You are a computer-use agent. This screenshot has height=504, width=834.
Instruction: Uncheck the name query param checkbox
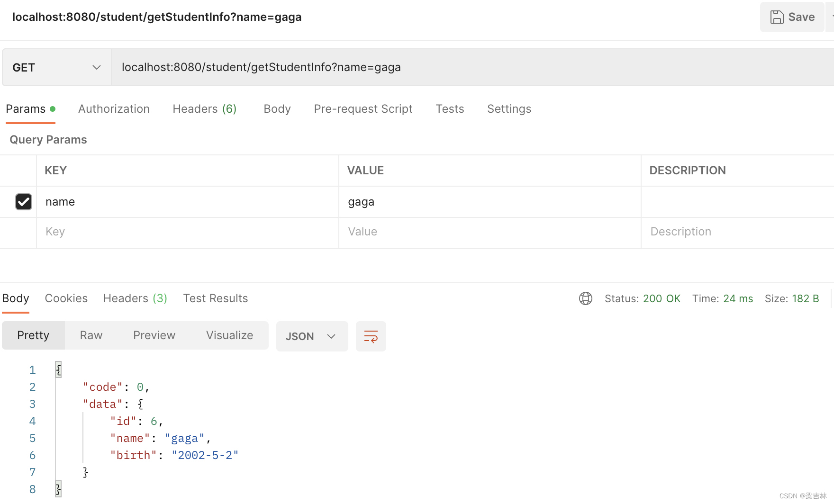24,202
